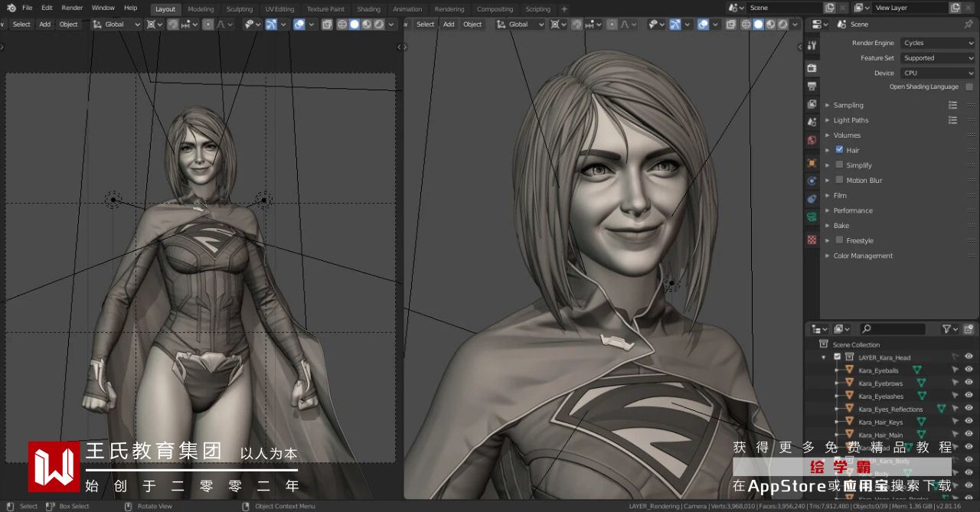Open Output properties tab icon
The height and width of the screenshot is (512, 980).
tap(812, 86)
